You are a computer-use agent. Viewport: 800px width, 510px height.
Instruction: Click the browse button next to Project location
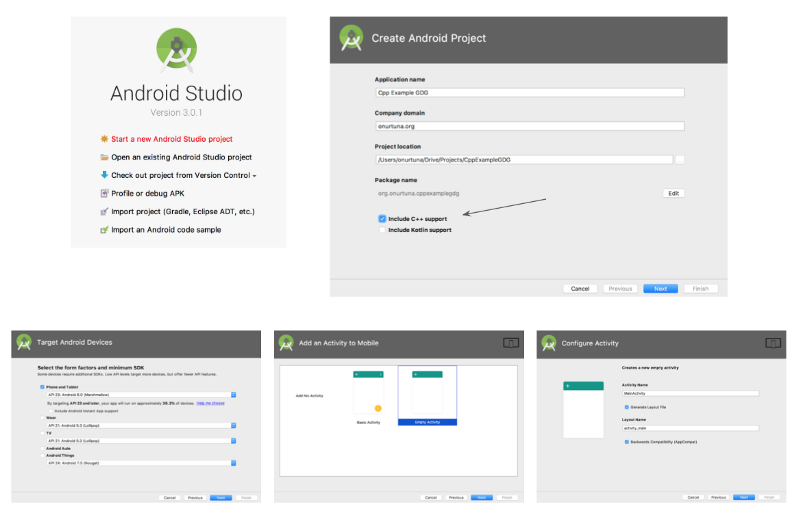click(x=679, y=159)
